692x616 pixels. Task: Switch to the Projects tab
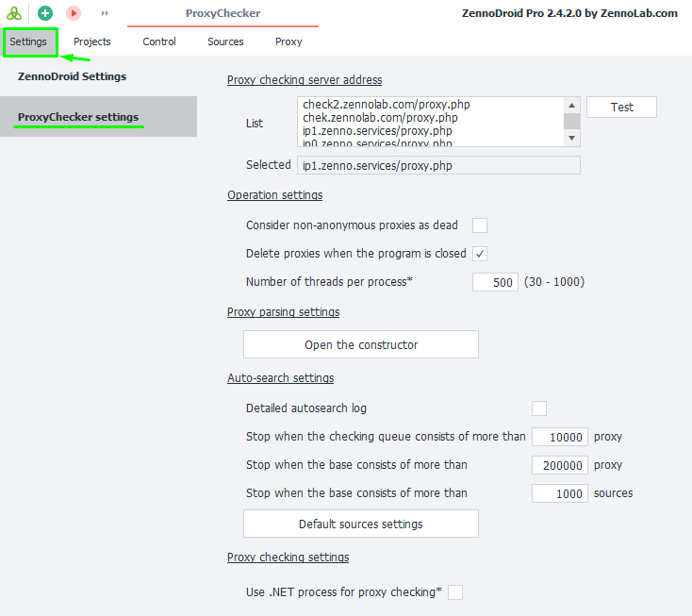tap(92, 42)
